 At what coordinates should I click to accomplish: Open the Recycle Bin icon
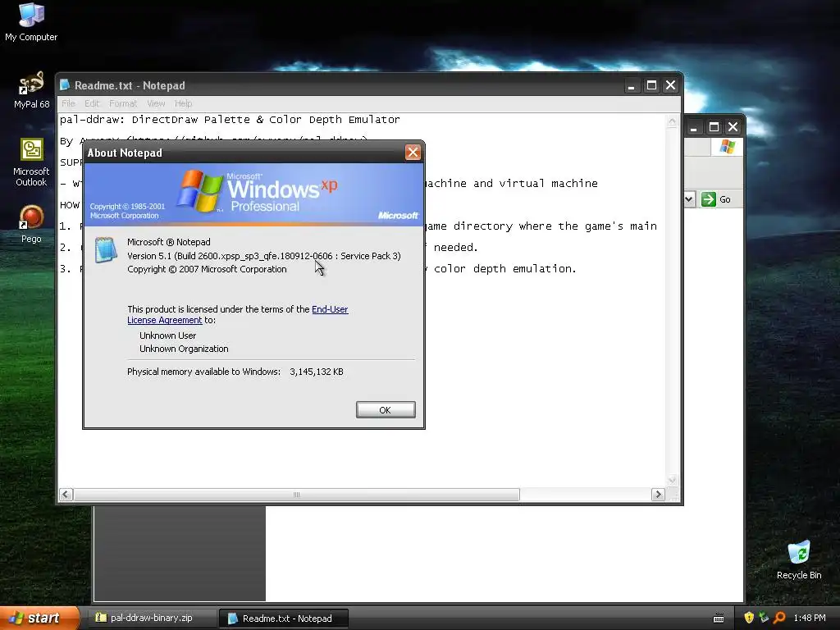[799, 559]
